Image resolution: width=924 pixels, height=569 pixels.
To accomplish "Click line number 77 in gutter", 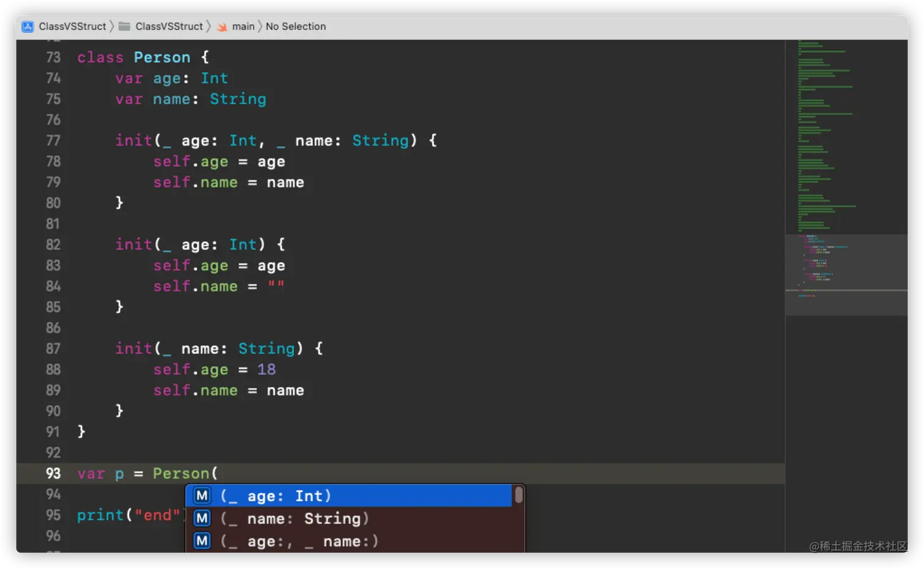I will pos(53,141).
